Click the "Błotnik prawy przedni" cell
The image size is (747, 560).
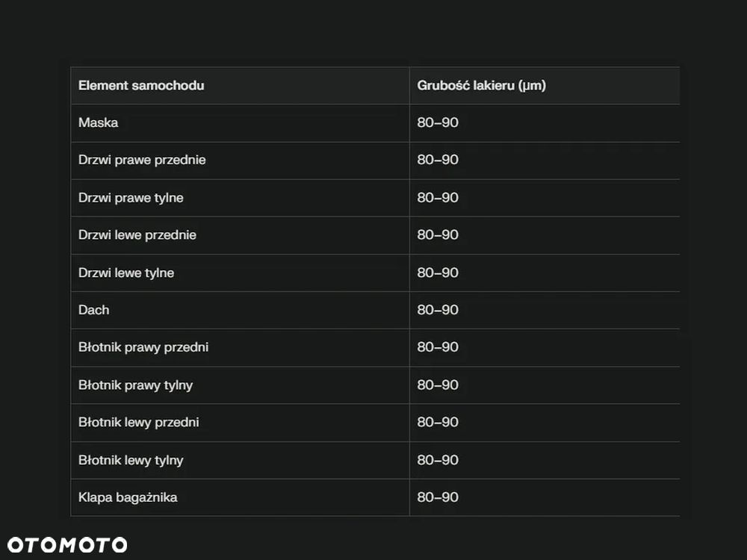point(143,347)
